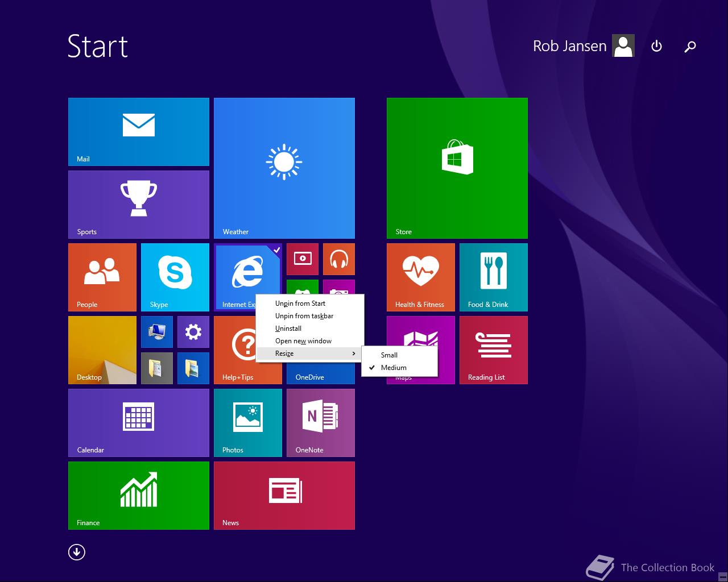The image size is (728, 582).
Task: Open the small Camera tile
Action: coord(339,287)
